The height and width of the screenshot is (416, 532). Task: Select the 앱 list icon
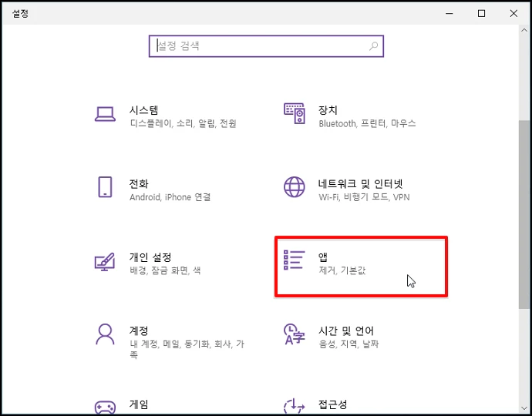[x=295, y=260]
